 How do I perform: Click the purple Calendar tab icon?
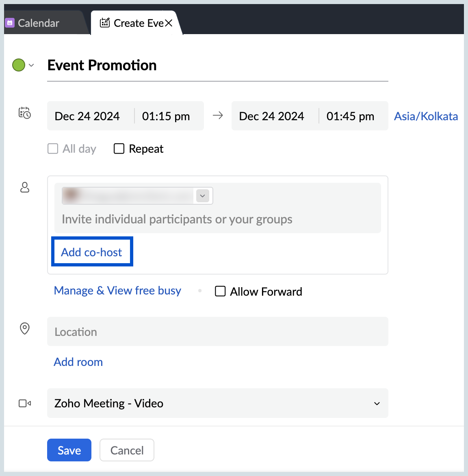click(10, 23)
